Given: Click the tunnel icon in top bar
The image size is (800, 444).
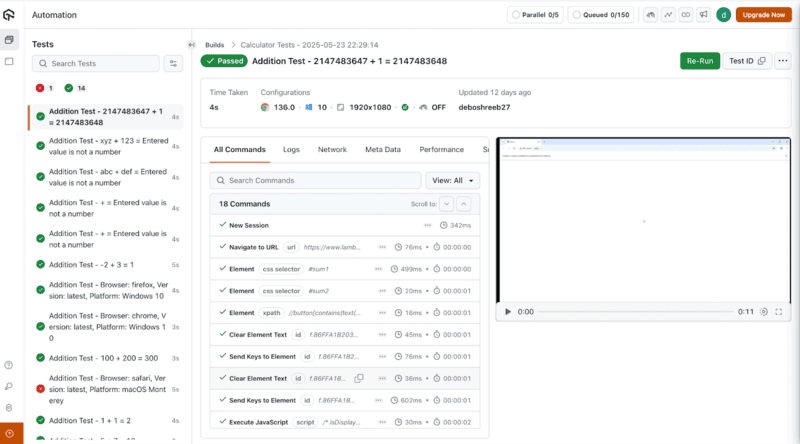Looking at the screenshot, I should pos(651,15).
